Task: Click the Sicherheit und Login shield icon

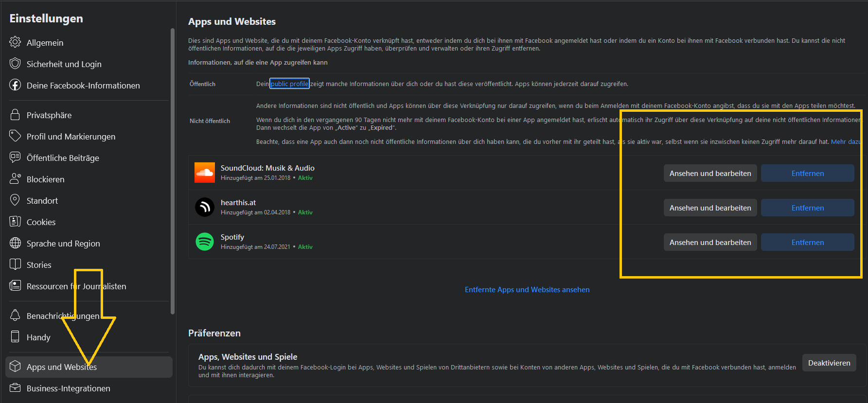Action: click(x=15, y=64)
